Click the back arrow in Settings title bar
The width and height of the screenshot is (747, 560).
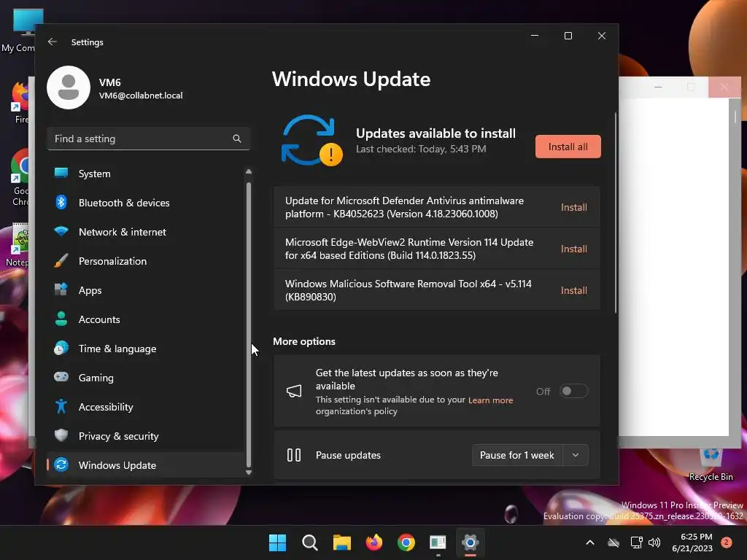coord(52,42)
